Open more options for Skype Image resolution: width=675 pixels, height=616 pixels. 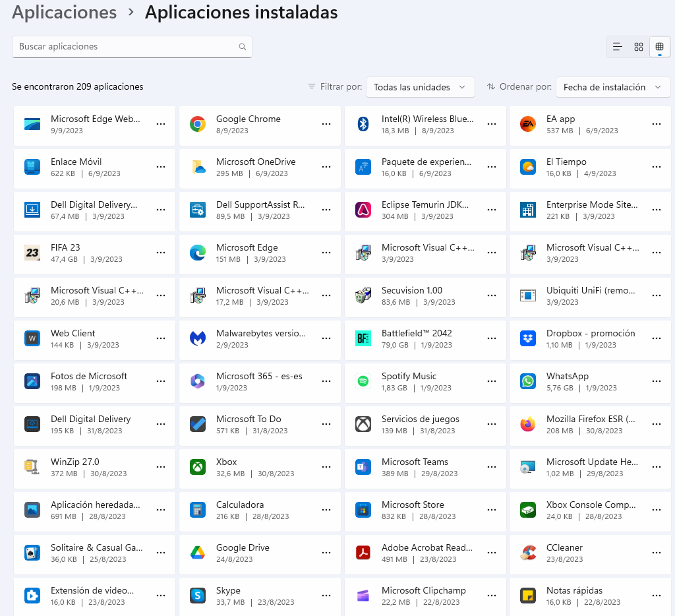pos(326,596)
